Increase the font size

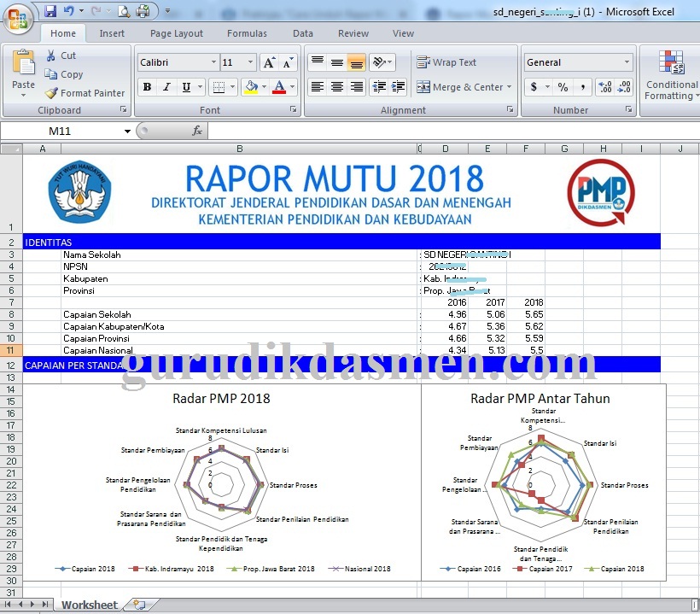coord(268,60)
